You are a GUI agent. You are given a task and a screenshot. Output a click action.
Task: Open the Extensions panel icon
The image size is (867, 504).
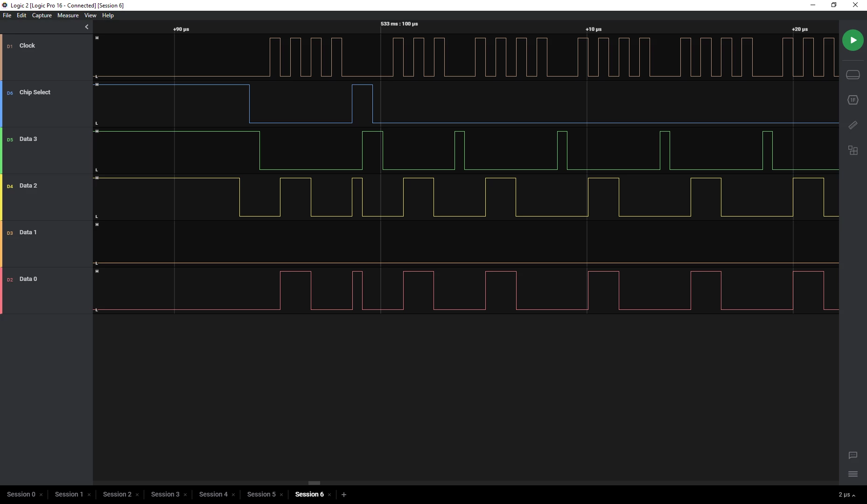[x=853, y=150]
